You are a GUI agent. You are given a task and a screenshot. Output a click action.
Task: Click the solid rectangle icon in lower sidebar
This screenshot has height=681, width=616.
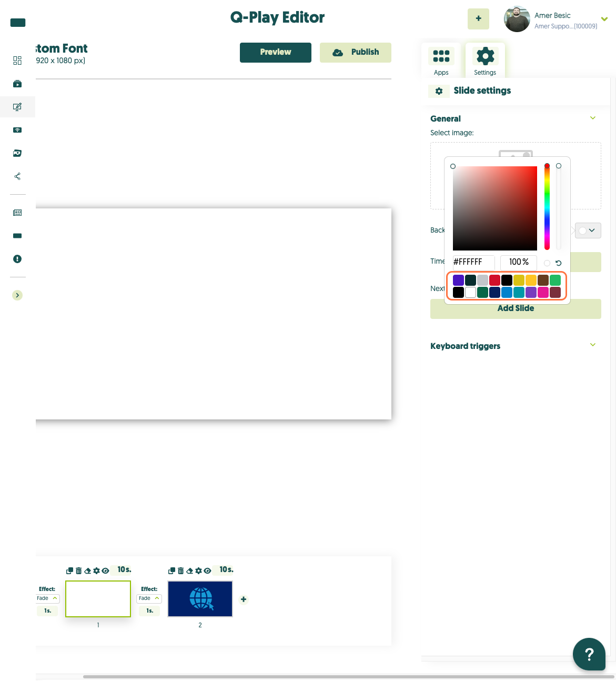click(x=17, y=236)
